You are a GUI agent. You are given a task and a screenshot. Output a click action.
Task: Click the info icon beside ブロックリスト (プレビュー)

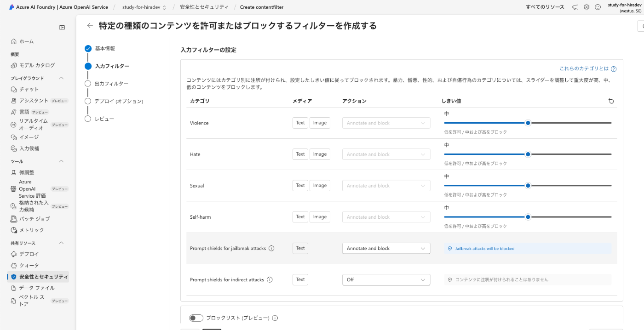pyautogui.click(x=275, y=318)
